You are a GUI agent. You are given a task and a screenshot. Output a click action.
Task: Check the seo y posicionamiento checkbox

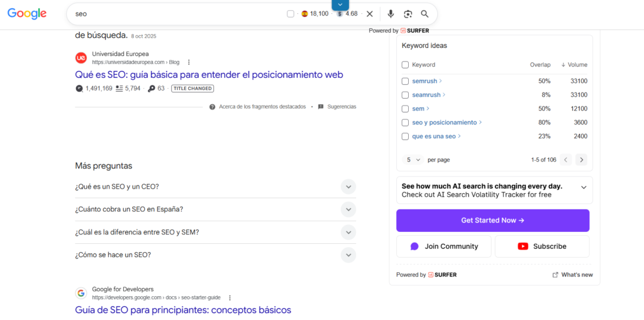[x=405, y=123]
